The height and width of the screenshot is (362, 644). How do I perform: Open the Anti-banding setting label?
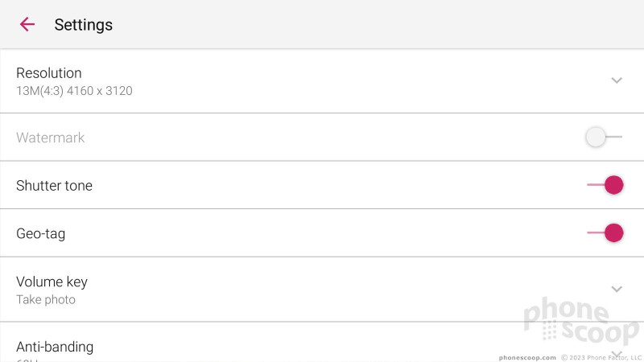[55, 347]
